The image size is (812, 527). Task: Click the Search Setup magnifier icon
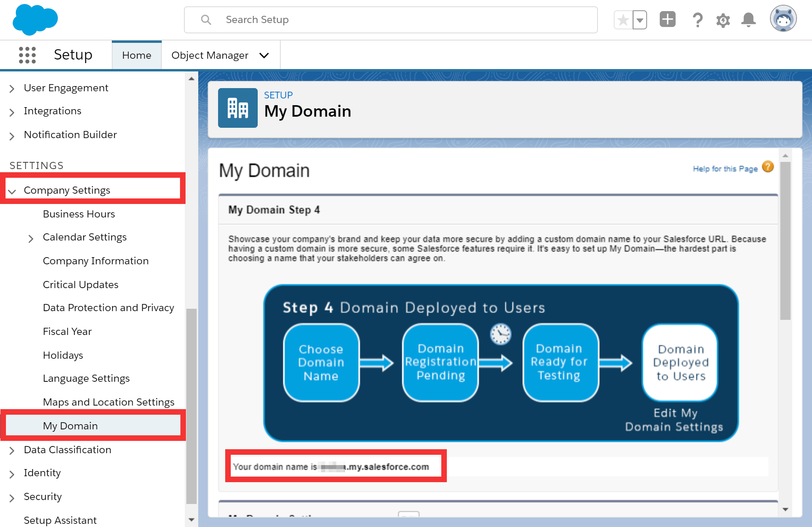click(x=206, y=19)
